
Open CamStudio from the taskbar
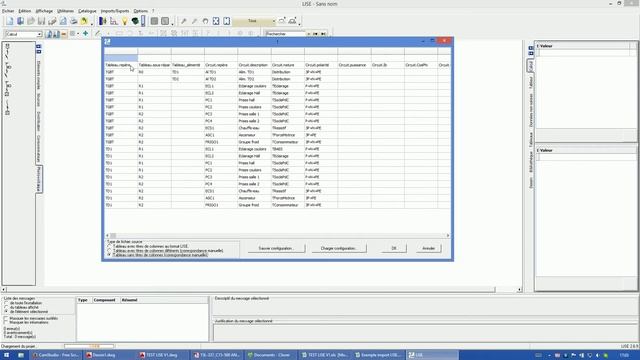pos(55,355)
